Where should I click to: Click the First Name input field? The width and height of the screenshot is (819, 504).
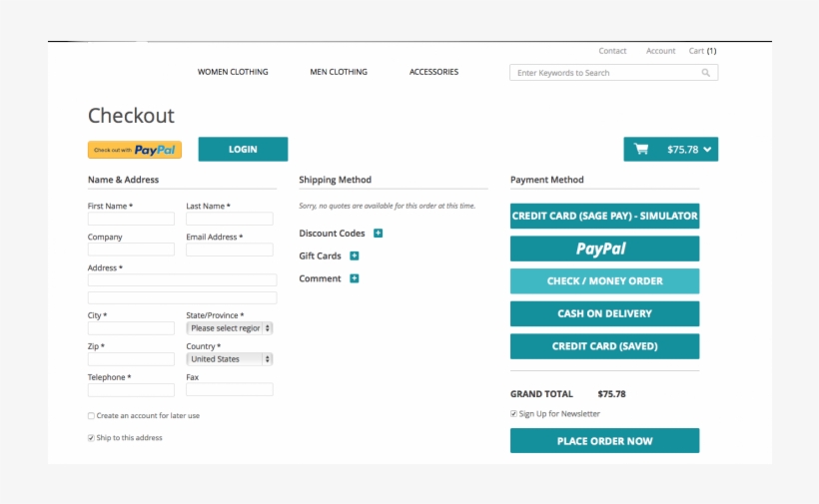coord(131,219)
